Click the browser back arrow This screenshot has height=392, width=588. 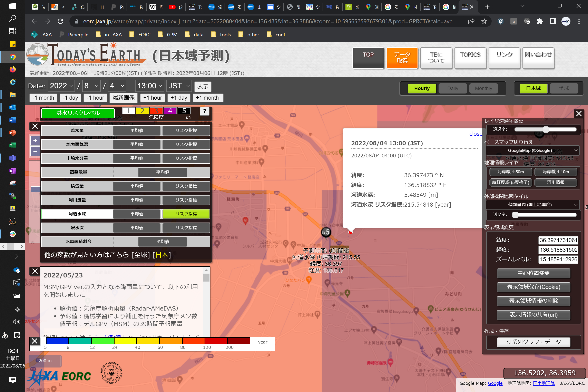[34, 21]
